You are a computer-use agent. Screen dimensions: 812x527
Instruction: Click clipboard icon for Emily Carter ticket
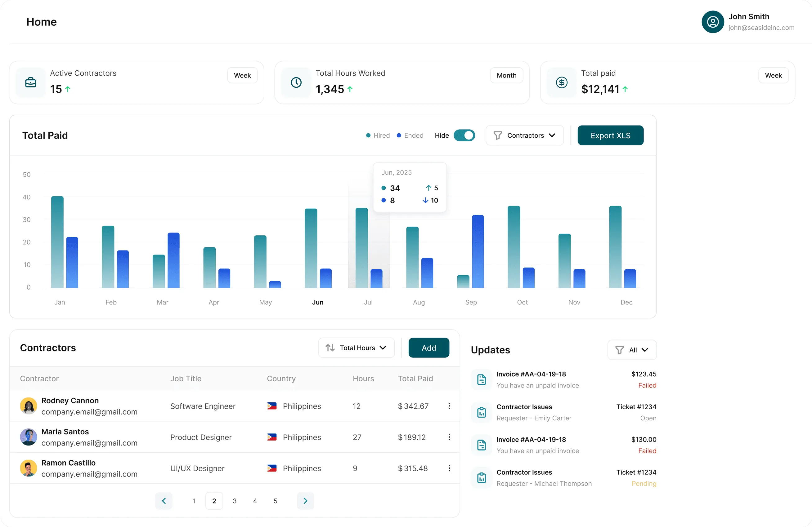pos(482,412)
